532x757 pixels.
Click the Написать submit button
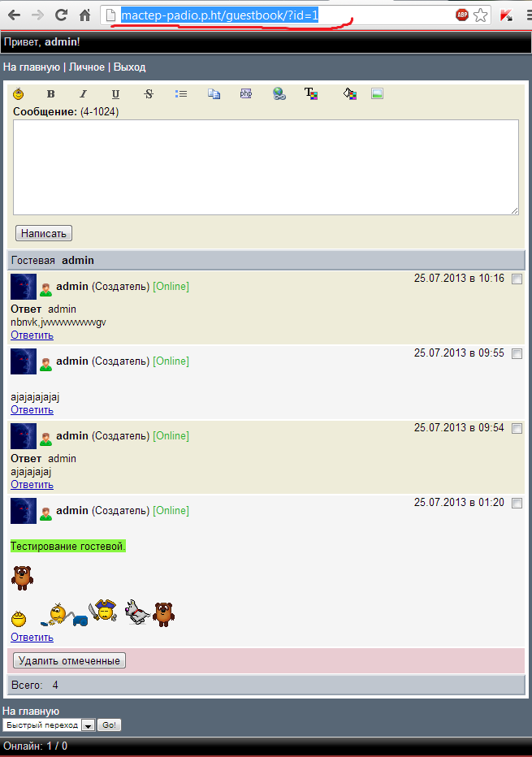(x=43, y=233)
